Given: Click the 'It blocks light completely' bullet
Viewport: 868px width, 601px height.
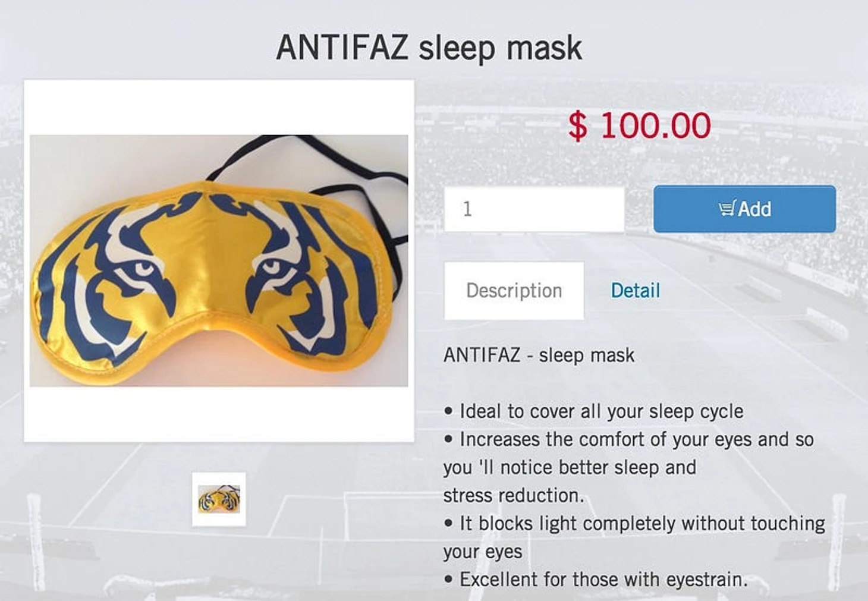Looking at the screenshot, I should coord(634,523).
